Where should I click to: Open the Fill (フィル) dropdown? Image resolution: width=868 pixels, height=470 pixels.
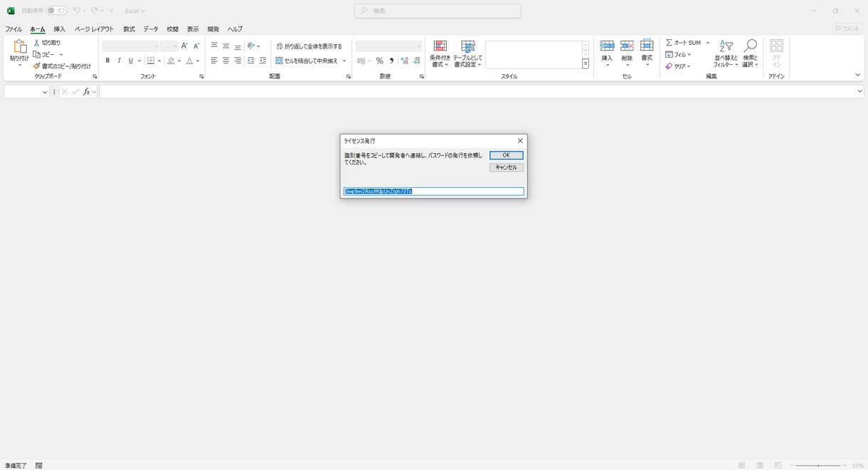coord(678,55)
